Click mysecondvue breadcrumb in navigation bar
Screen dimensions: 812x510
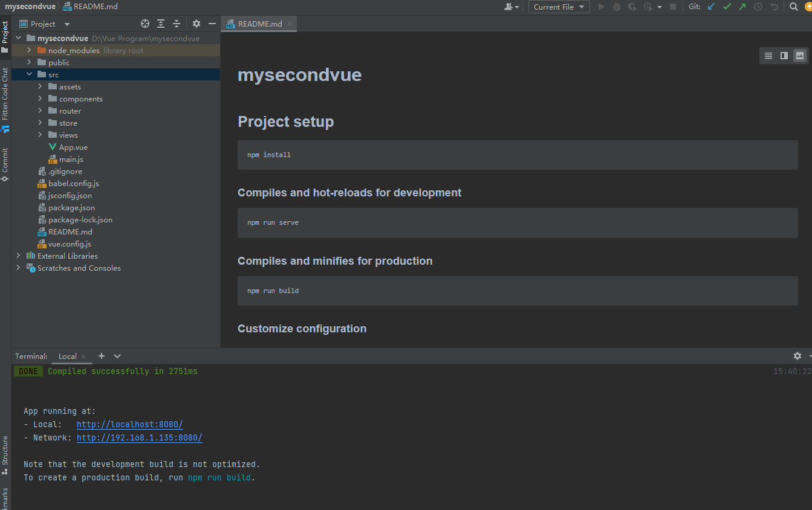tap(30, 7)
